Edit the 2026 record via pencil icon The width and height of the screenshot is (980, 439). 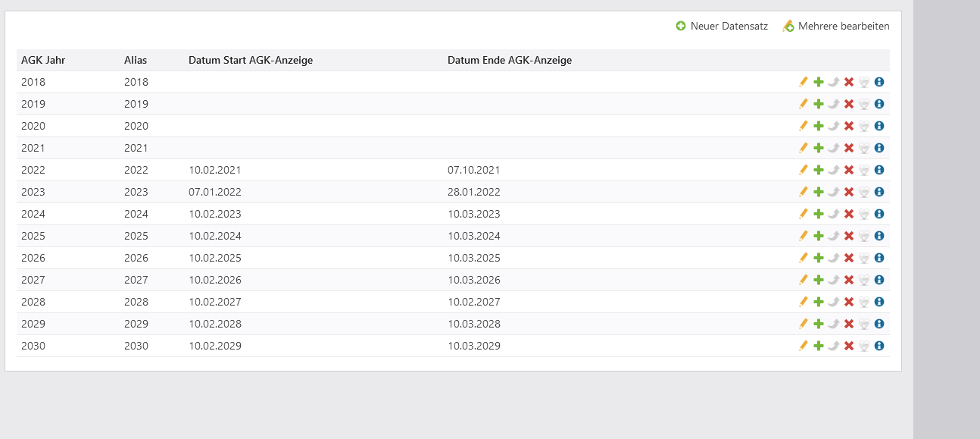pos(804,258)
